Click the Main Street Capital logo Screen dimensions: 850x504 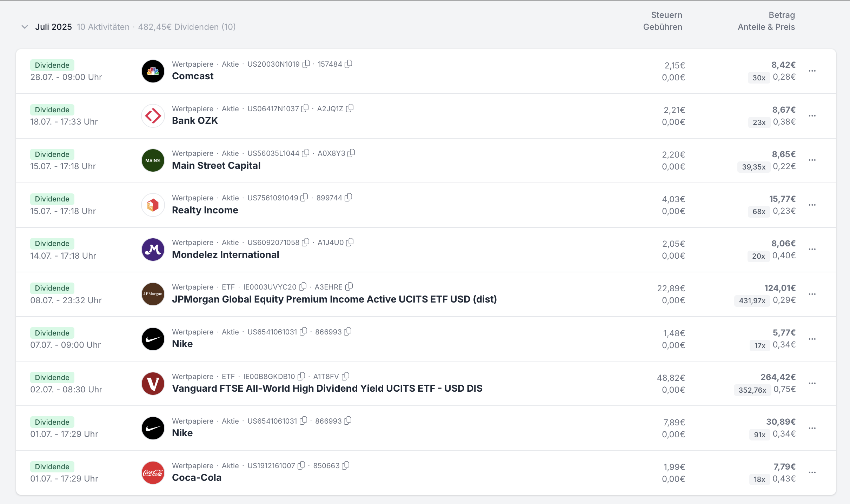pyautogui.click(x=153, y=160)
